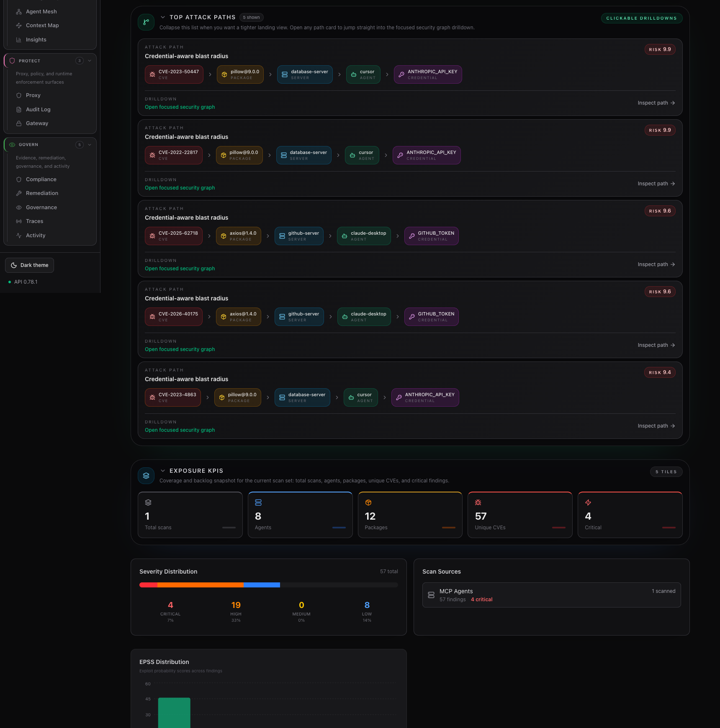
Task: Click the Activity pulse icon
Action: tap(19, 235)
